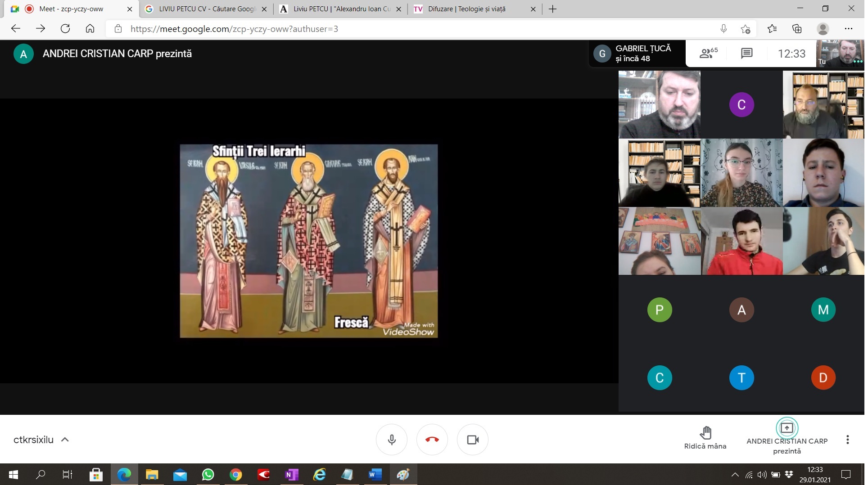Viewport: 868px width, 485px height.
Task: Open the three-dot more options menu
Action: coord(847,440)
